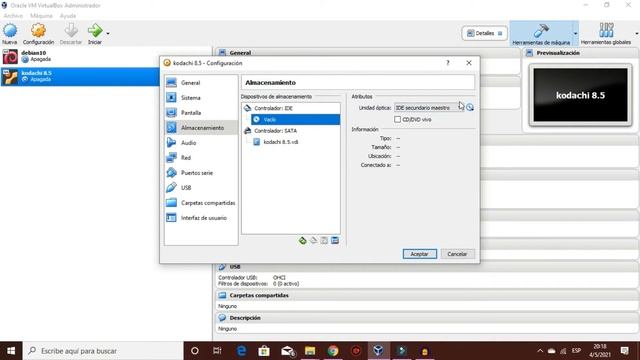Expand Herramientas de máquina dropdown arrow

pos(575,33)
